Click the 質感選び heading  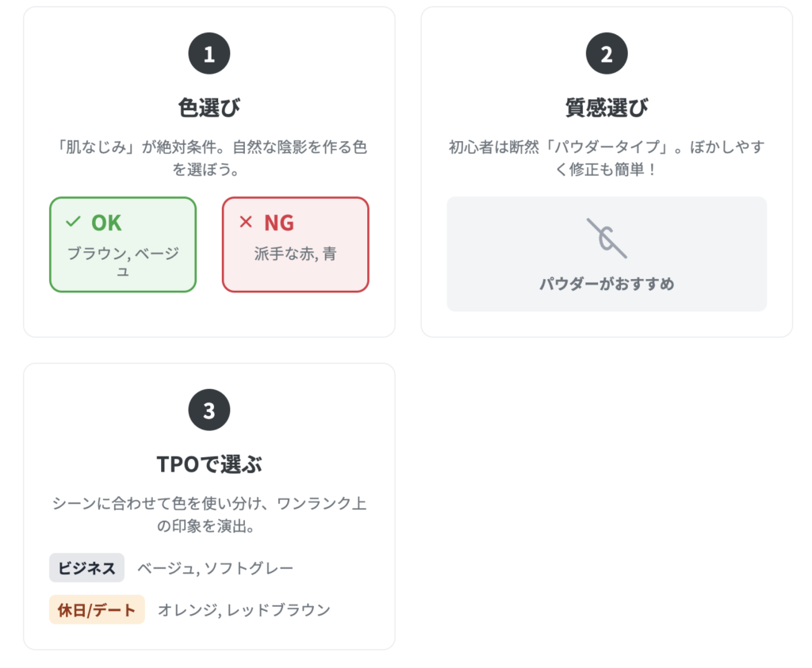pyautogui.click(x=607, y=108)
